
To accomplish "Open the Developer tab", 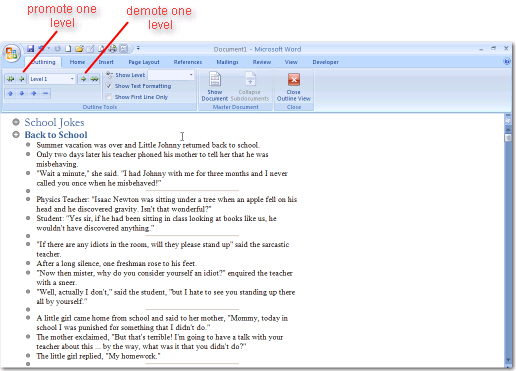I will (x=325, y=62).
